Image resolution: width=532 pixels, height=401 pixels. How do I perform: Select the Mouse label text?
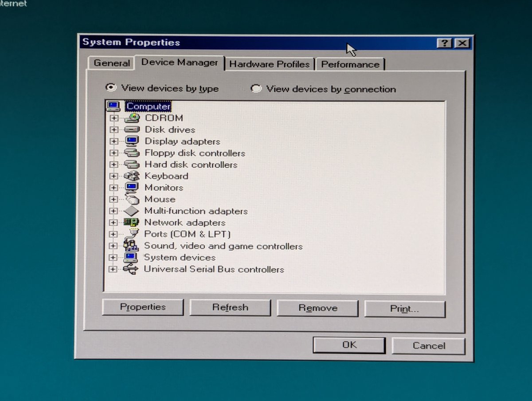[x=160, y=199]
